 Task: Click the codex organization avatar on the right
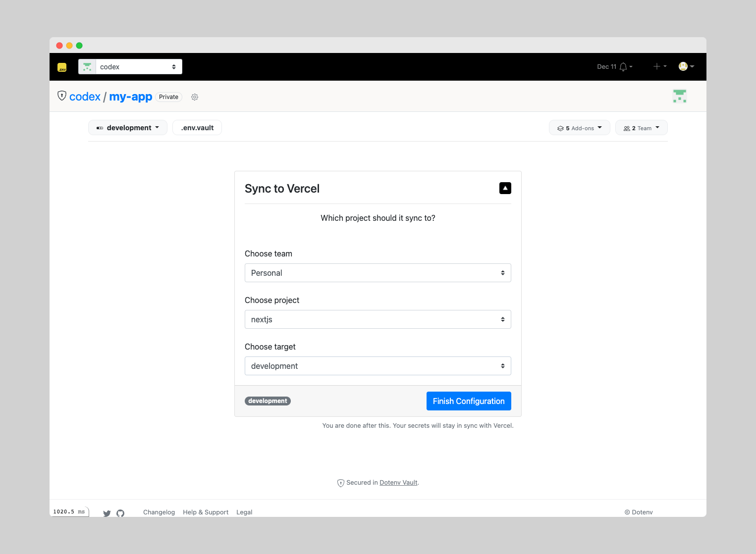(680, 96)
